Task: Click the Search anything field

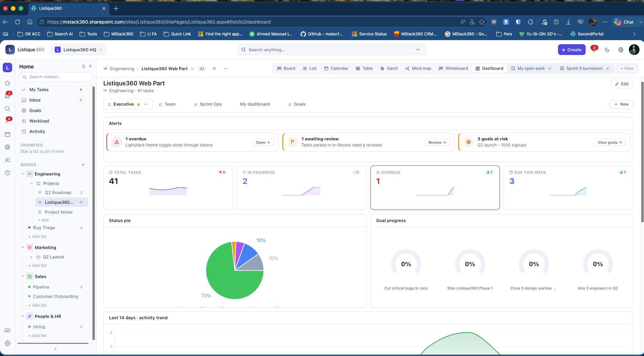Action: pos(332,50)
